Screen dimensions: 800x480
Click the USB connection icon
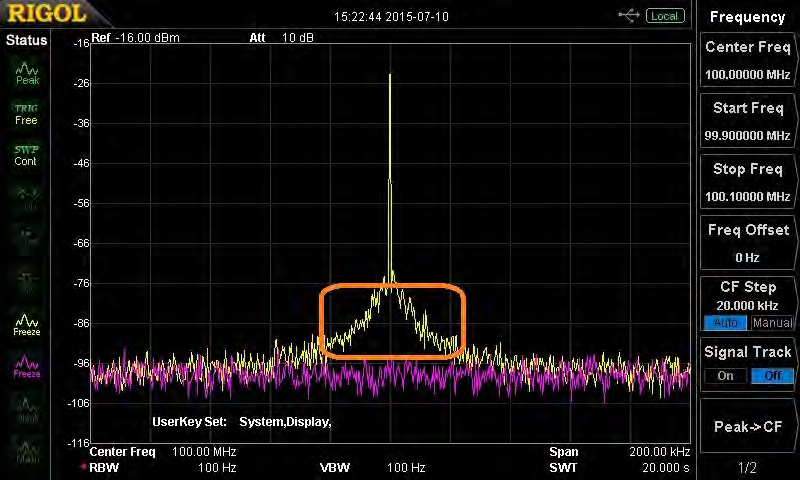pyautogui.click(x=629, y=16)
